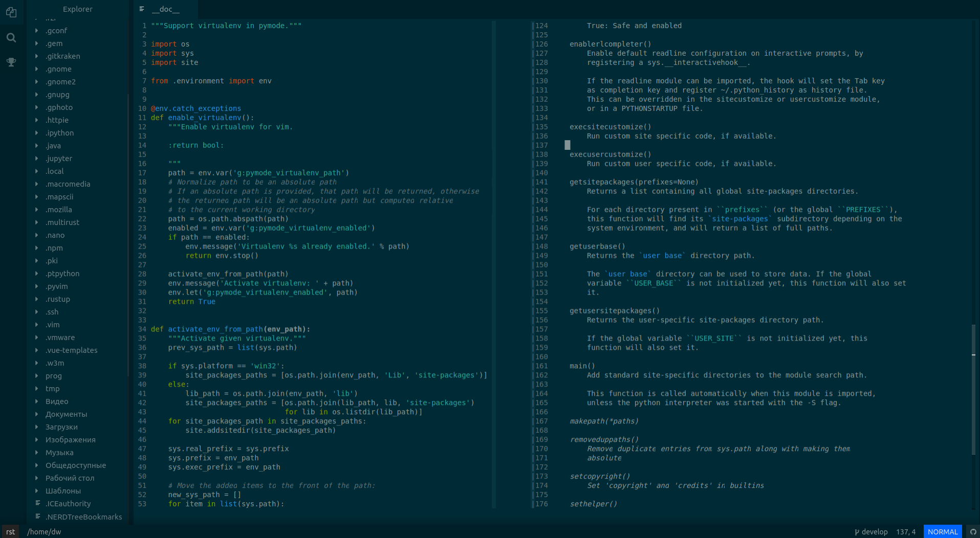
Task: Expand the .jupyter folder arrow
Action: [x=36, y=158]
